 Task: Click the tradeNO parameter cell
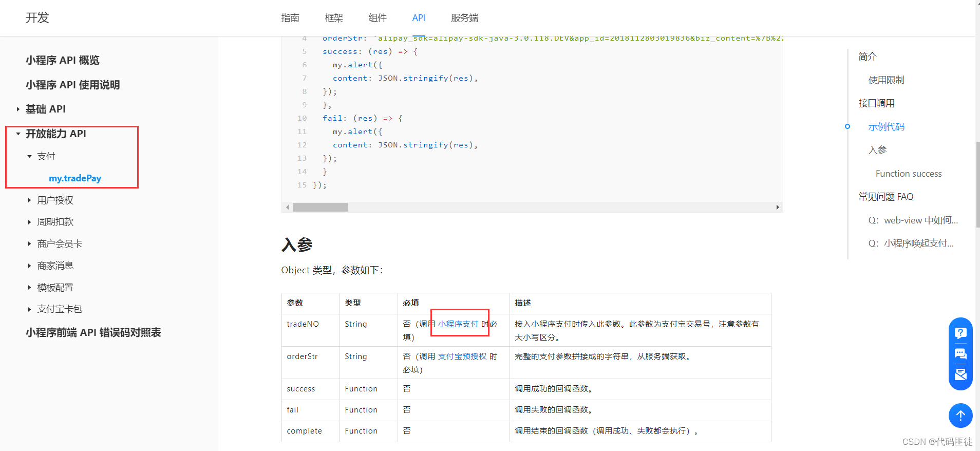(x=311, y=330)
